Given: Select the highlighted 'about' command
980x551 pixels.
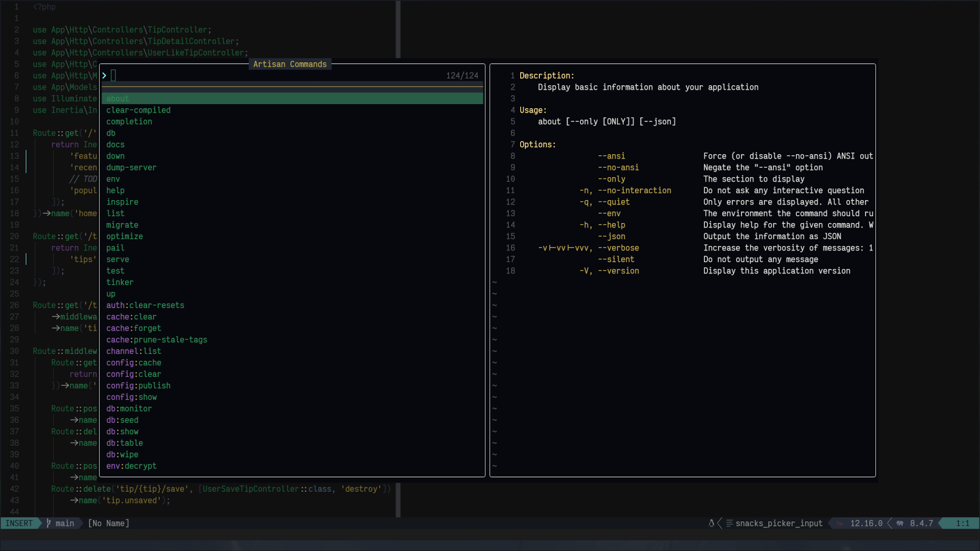Looking at the screenshot, I should pos(117,98).
